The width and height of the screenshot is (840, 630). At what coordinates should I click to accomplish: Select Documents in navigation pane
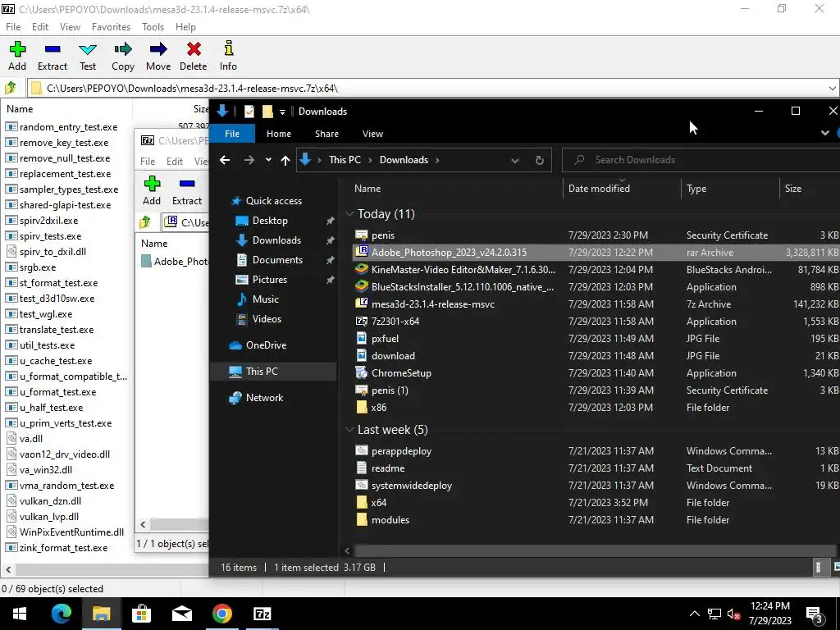click(x=277, y=260)
